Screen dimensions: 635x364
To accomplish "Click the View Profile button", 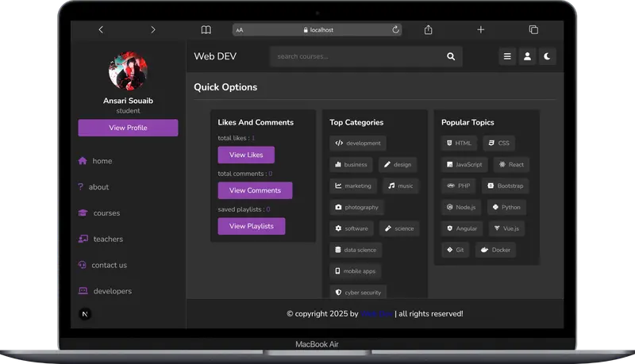I will pos(128,128).
